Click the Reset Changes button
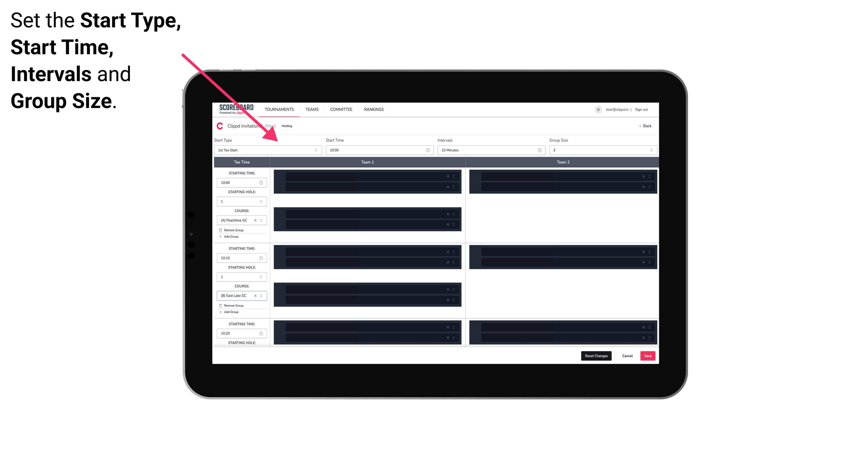Screen dimensions: 868x467 (596, 355)
